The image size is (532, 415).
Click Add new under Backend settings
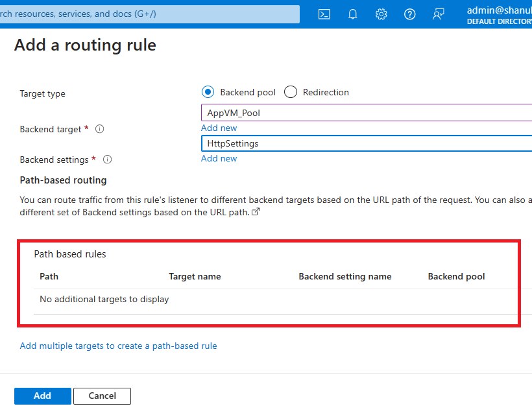[x=219, y=159]
